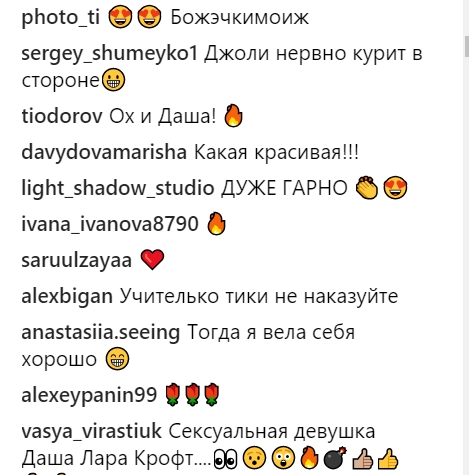This screenshot has height=475, width=469.
Task: Go to light_shadow_studio profile
Action: 118,188
